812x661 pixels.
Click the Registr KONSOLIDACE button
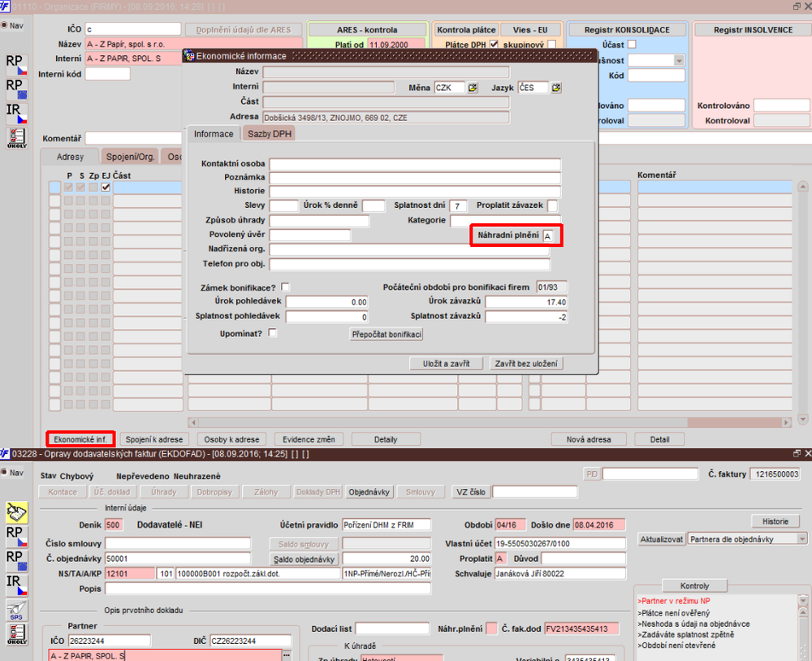click(627, 29)
